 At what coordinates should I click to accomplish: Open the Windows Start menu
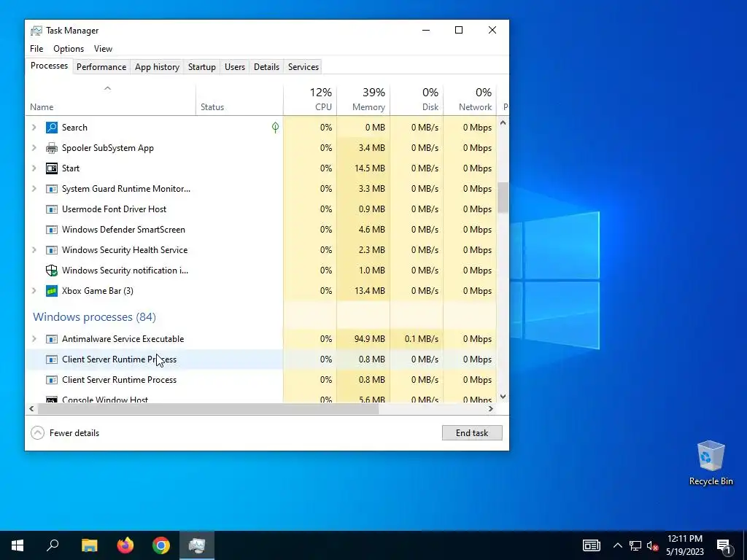pos(18,545)
